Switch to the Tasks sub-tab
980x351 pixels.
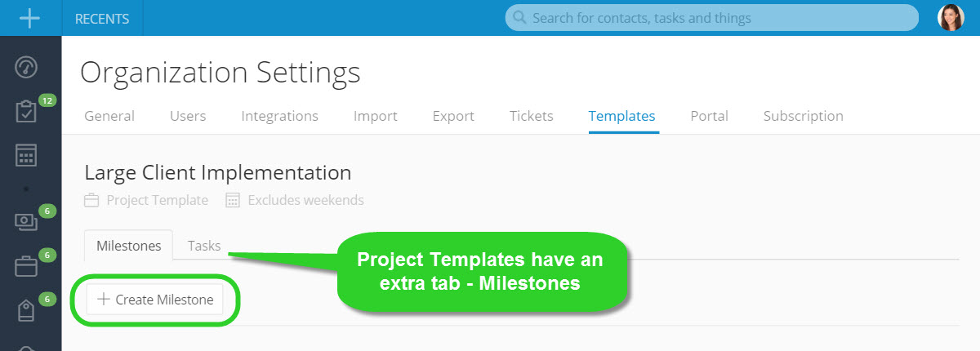(204, 245)
